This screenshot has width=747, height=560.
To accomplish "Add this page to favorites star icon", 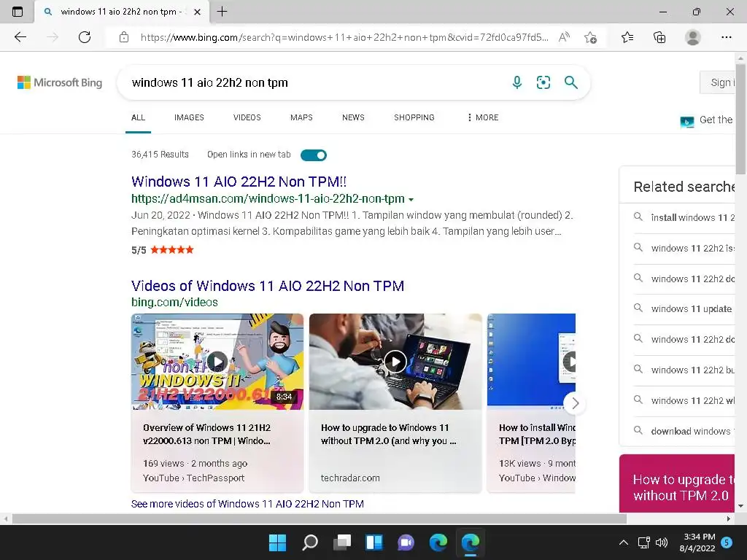I will pos(590,37).
